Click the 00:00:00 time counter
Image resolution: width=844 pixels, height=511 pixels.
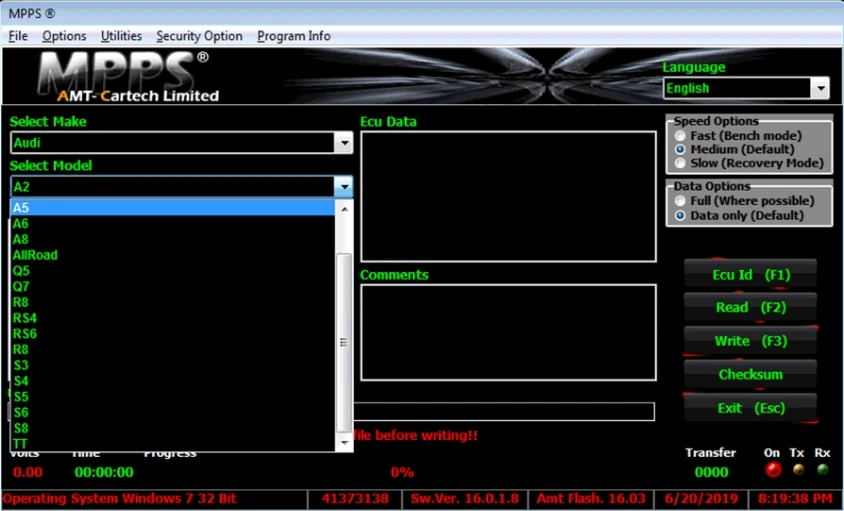(x=104, y=472)
